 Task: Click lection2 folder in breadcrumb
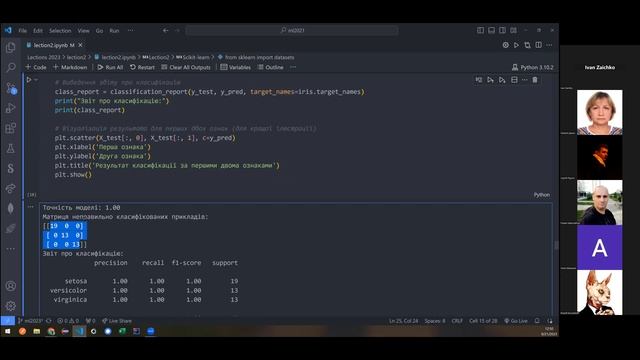pos(76,57)
